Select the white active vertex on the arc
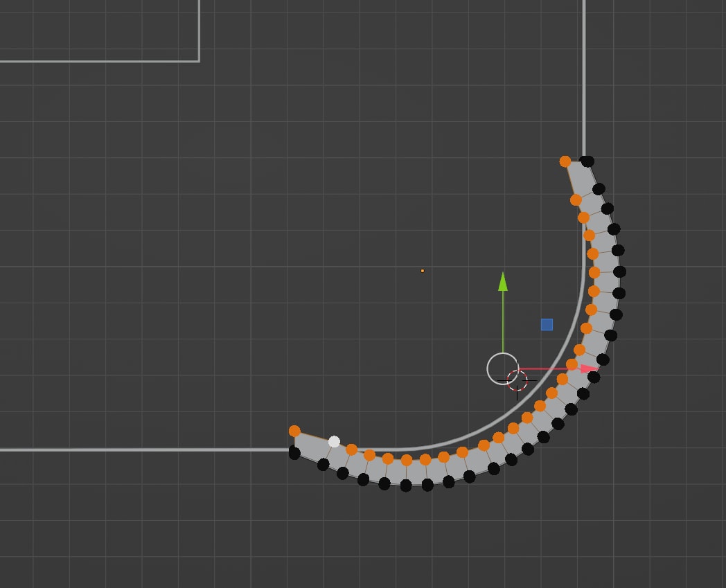This screenshot has width=726, height=588. (334, 442)
